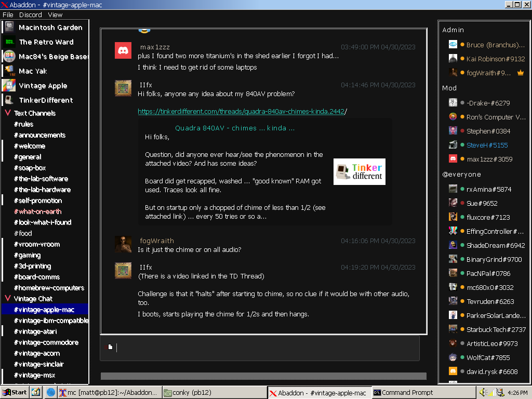
Task: Click Stephen#0384 avatar
Action: coord(453,130)
